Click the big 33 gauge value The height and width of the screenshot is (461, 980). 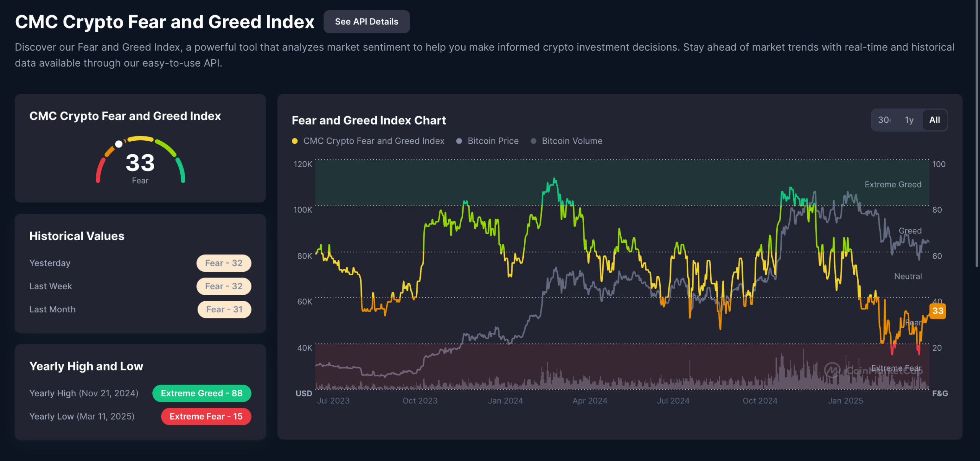[x=140, y=162]
